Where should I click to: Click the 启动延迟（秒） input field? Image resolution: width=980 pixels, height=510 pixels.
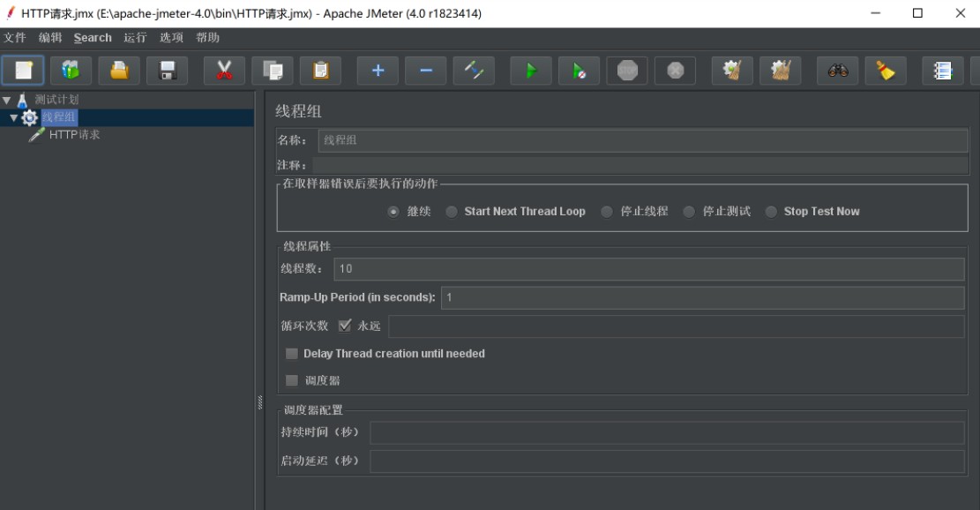pyautogui.click(x=667, y=461)
